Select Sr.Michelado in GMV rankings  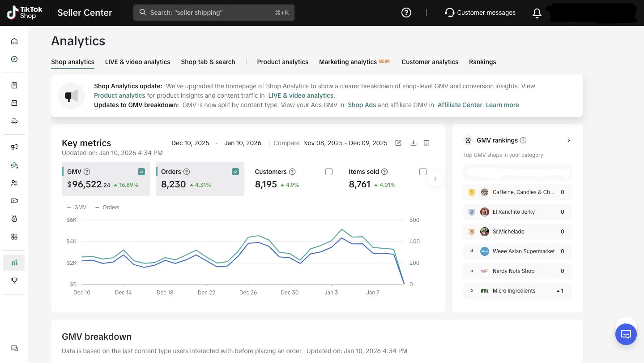(517, 232)
